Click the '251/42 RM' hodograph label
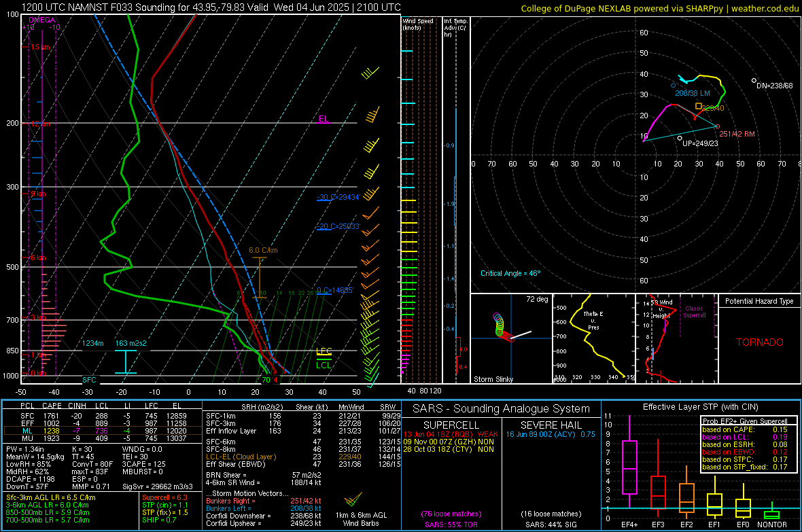The height and width of the screenshot is (532, 802). coord(737,134)
